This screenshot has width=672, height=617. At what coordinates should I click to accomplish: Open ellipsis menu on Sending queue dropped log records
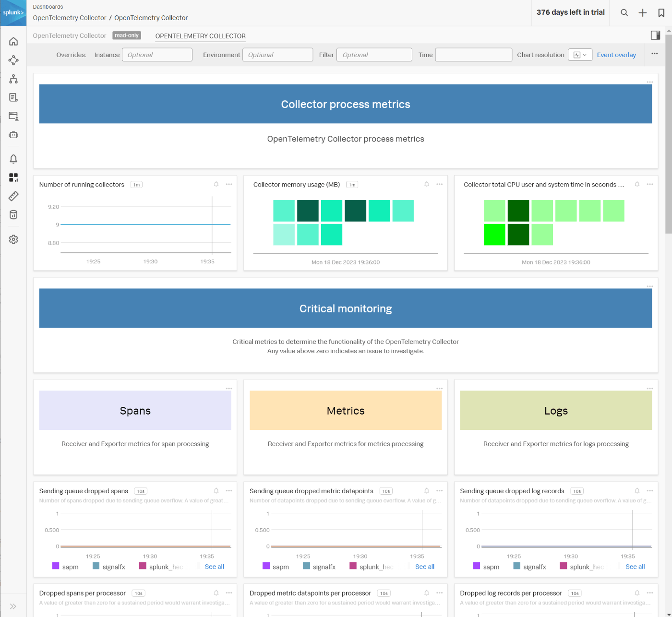pyautogui.click(x=649, y=491)
